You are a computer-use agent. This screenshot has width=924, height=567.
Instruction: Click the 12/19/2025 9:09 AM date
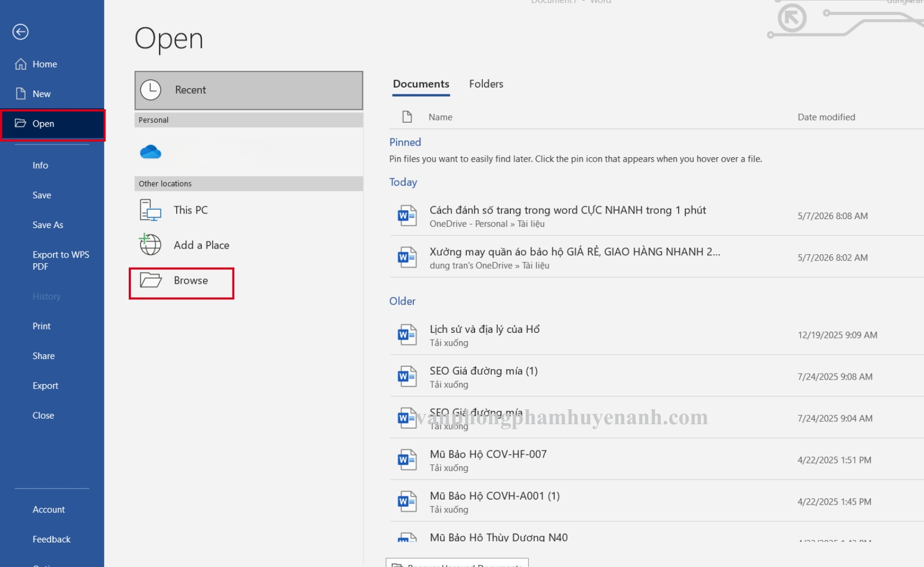point(838,335)
